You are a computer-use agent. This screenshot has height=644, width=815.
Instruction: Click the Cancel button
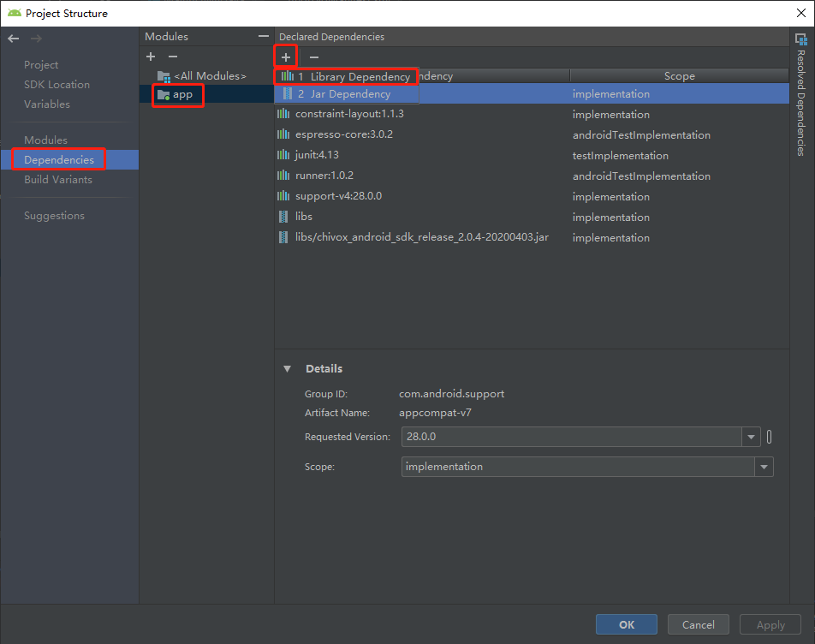coord(698,625)
